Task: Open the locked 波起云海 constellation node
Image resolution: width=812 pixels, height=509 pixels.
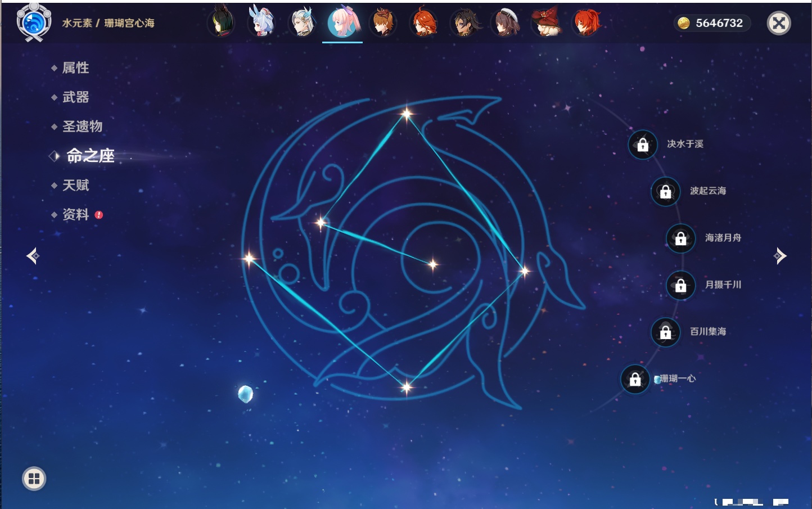Action: pos(665,191)
